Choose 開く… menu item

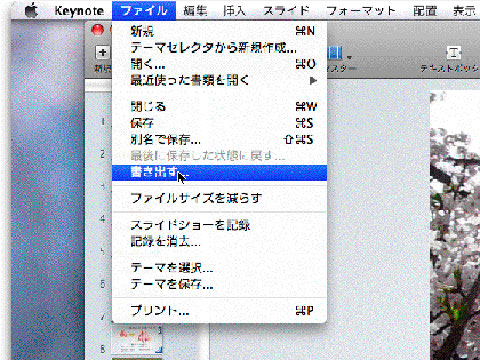pyautogui.click(x=219, y=64)
